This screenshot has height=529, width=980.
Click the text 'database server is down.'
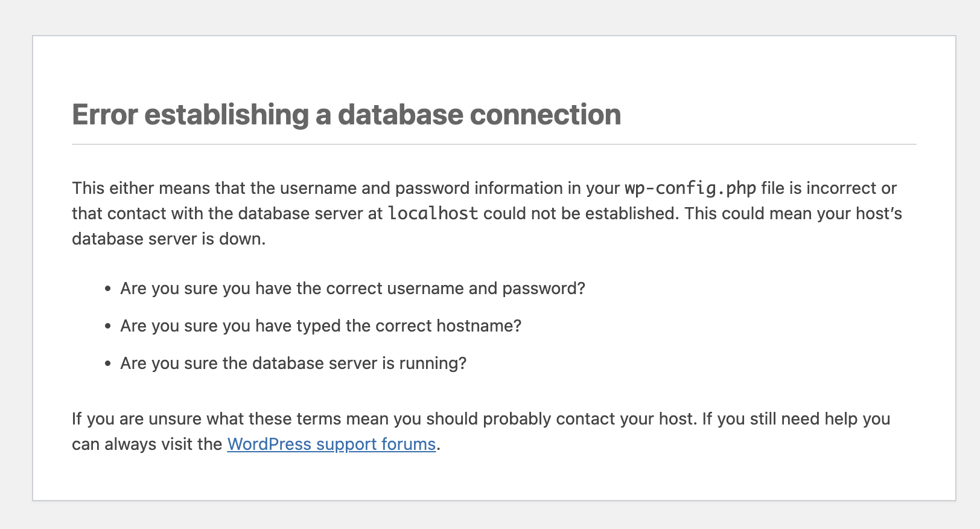pyautogui.click(x=169, y=239)
